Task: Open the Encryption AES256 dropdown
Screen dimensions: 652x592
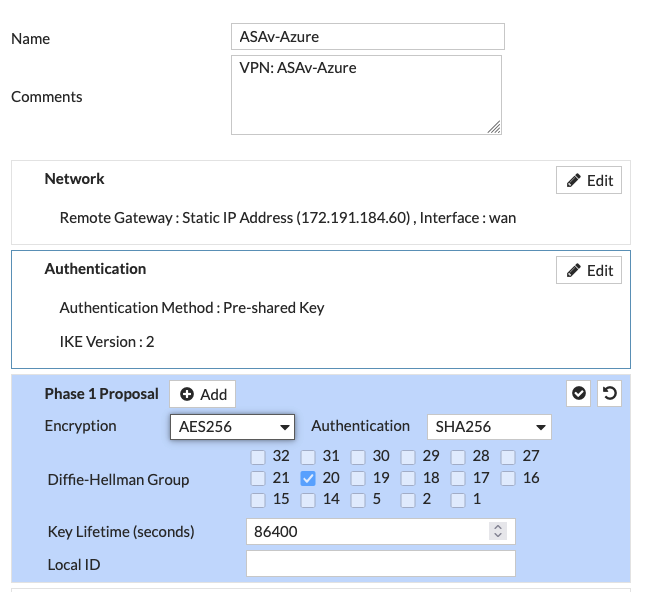Action: point(233,427)
